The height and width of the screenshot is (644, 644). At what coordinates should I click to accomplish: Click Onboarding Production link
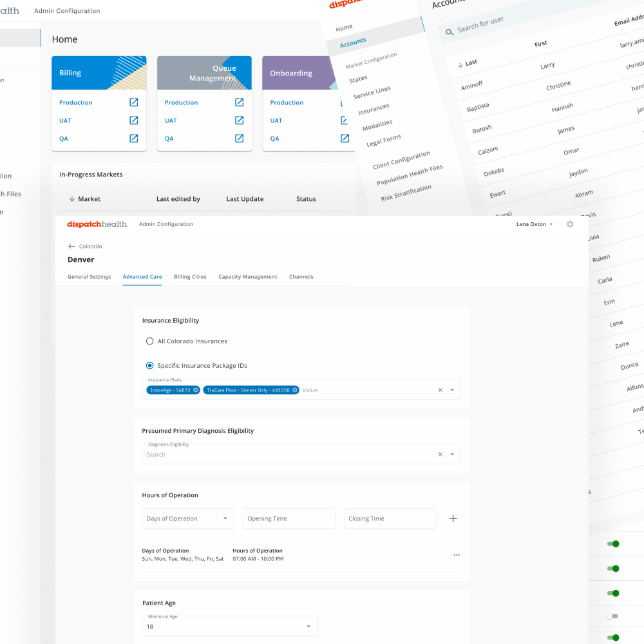287,102
